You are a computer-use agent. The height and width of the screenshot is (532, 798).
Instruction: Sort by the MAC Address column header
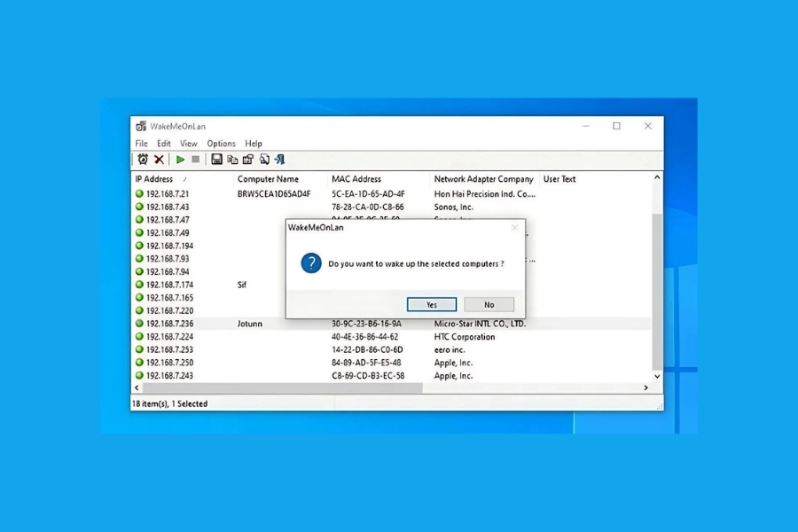coord(379,179)
